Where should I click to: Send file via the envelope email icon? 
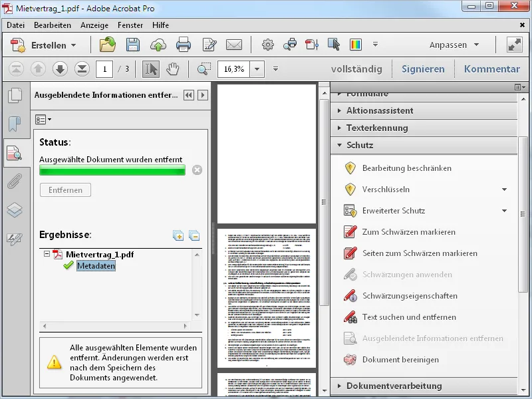point(234,45)
